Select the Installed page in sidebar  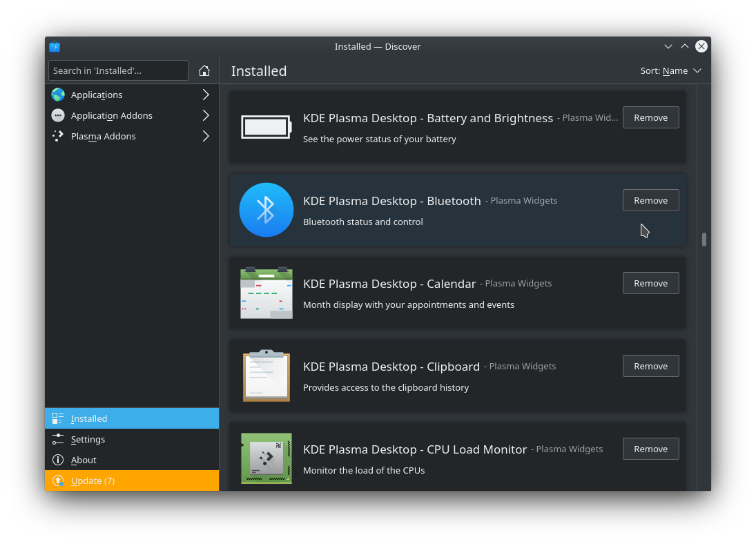point(132,418)
